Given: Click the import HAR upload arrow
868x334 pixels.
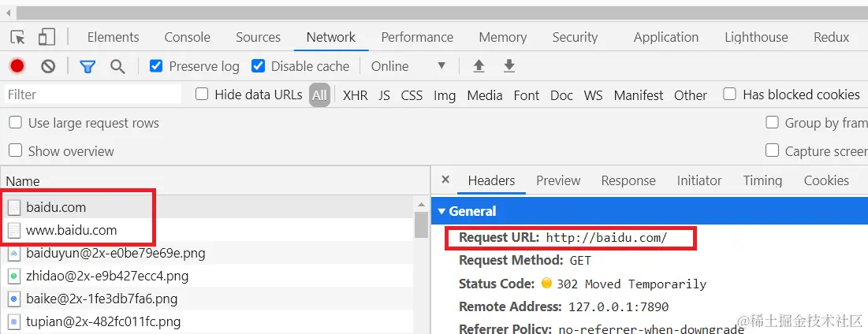Looking at the screenshot, I should (479, 66).
